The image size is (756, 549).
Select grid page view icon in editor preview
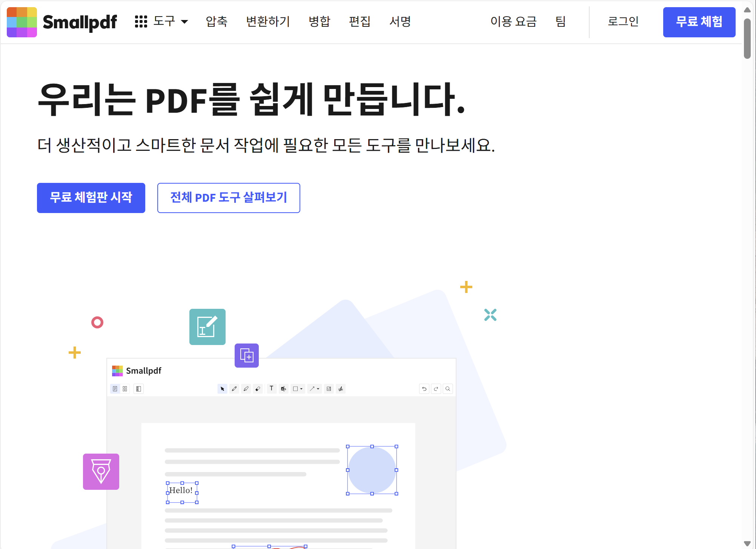[x=125, y=389]
